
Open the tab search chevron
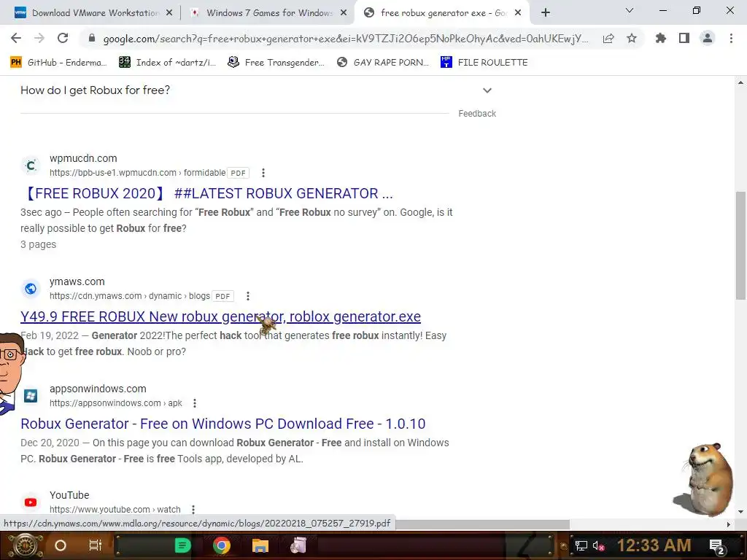[x=630, y=10]
